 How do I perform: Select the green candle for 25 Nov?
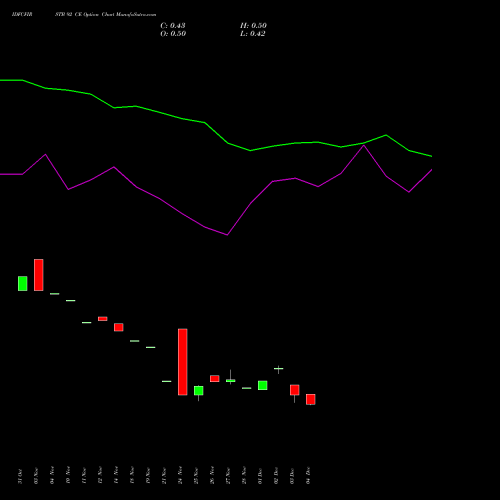click(x=199, y=391)
